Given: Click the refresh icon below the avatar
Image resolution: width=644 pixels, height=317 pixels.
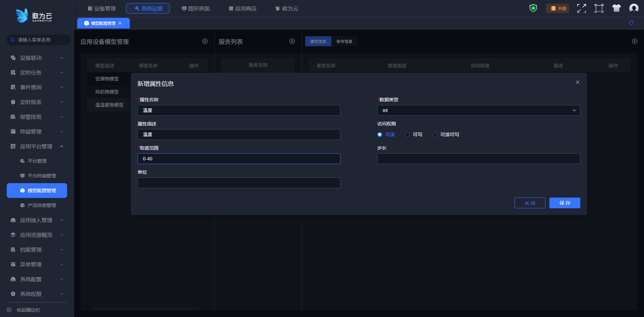Looking at the screenshot, I should [x=631, y=23].
